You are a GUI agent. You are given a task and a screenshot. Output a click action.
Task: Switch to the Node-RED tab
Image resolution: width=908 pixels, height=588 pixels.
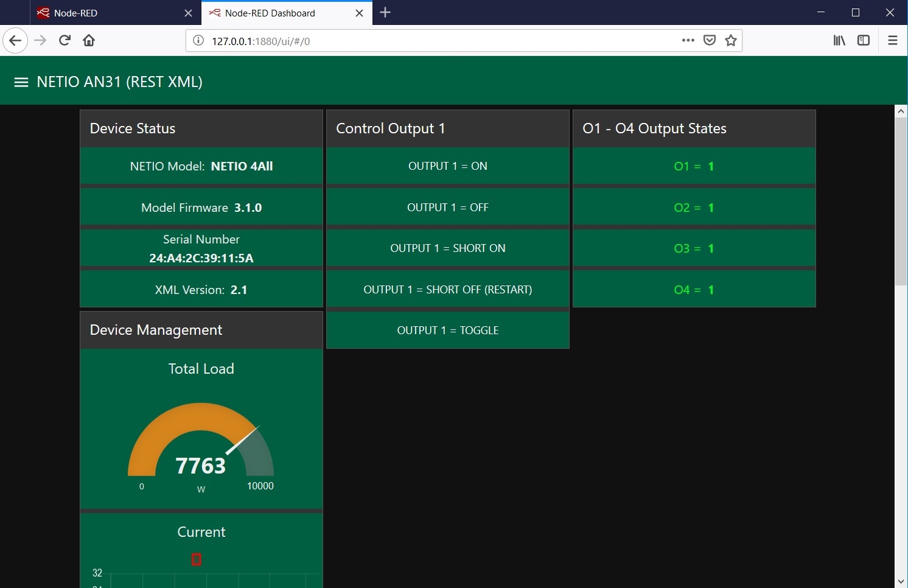114,13
